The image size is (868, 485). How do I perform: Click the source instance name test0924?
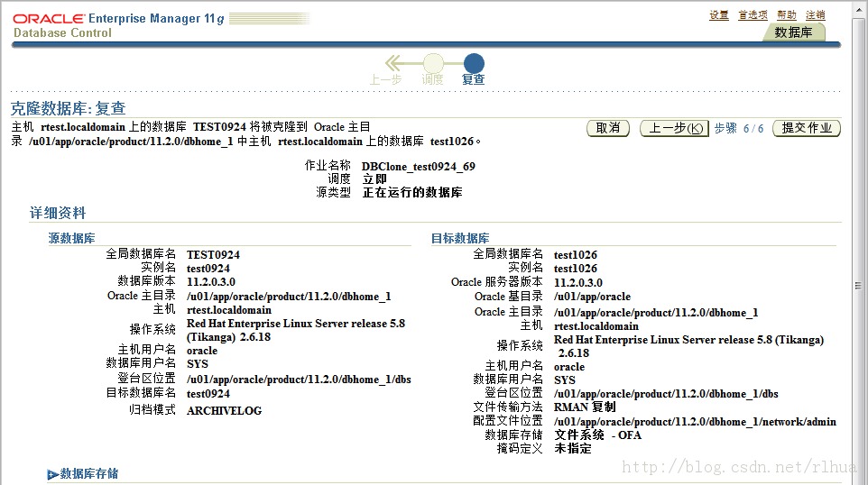(x=208, y=269)
